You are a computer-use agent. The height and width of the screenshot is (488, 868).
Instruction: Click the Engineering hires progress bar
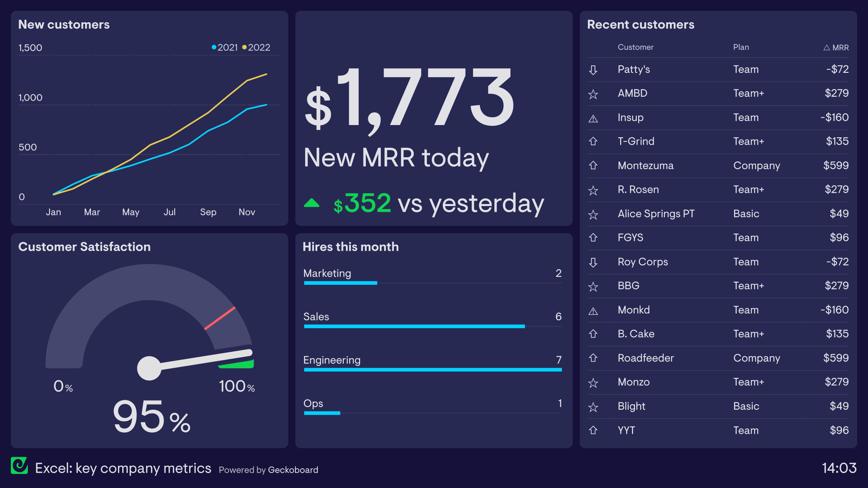433,370
